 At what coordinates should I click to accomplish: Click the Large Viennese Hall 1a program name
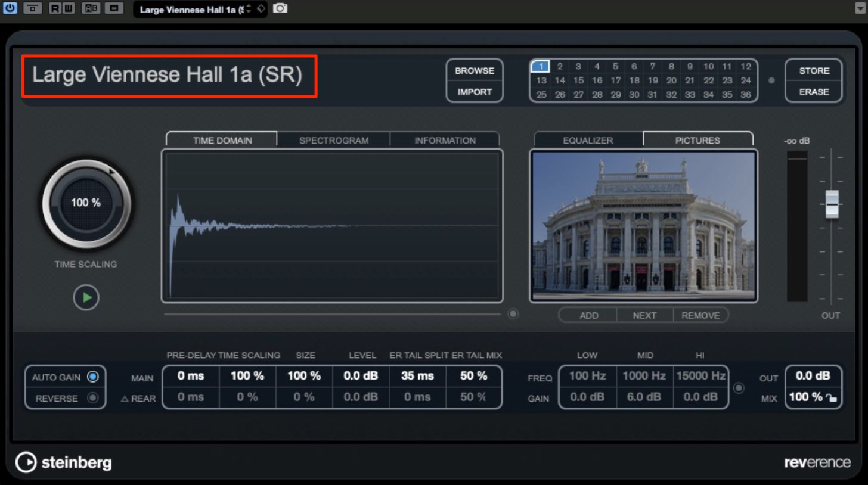[168, 75]
